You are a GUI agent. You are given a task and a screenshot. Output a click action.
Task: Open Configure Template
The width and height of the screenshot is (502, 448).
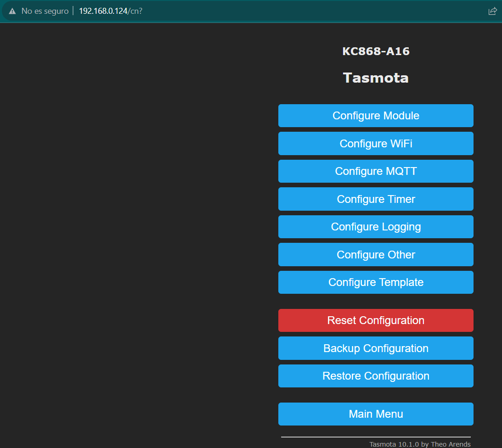[376, 282]
